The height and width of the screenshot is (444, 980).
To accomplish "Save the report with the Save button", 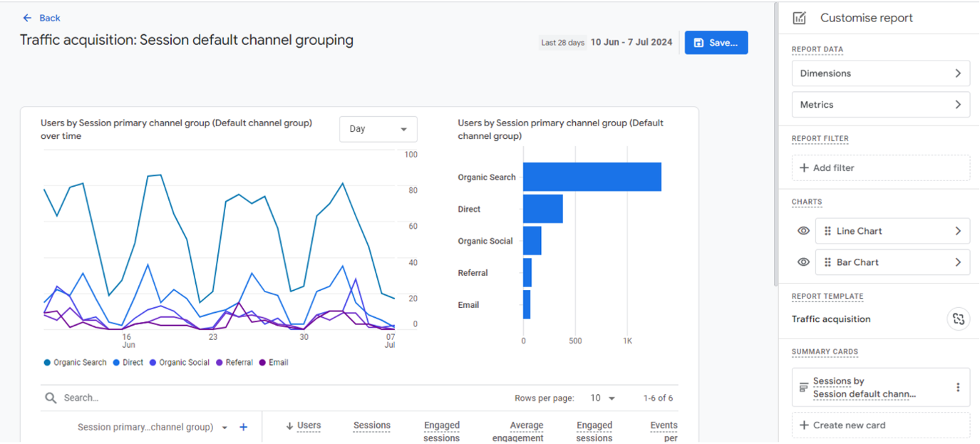I will tap(716, 43).
